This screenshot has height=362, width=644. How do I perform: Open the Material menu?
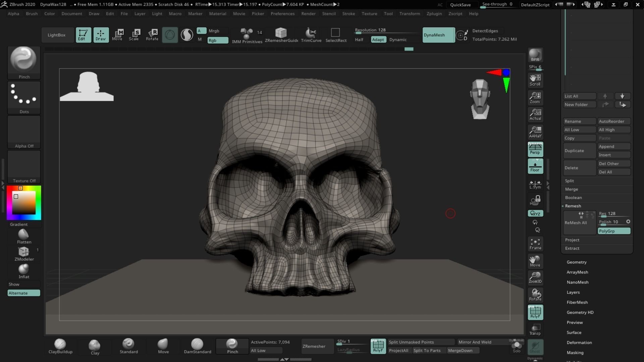[218, 14]
